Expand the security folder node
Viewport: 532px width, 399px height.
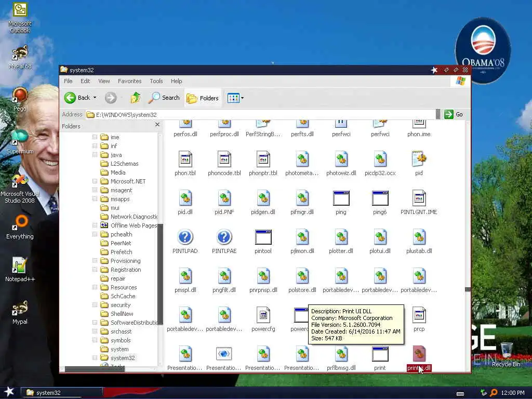[95, 304]
